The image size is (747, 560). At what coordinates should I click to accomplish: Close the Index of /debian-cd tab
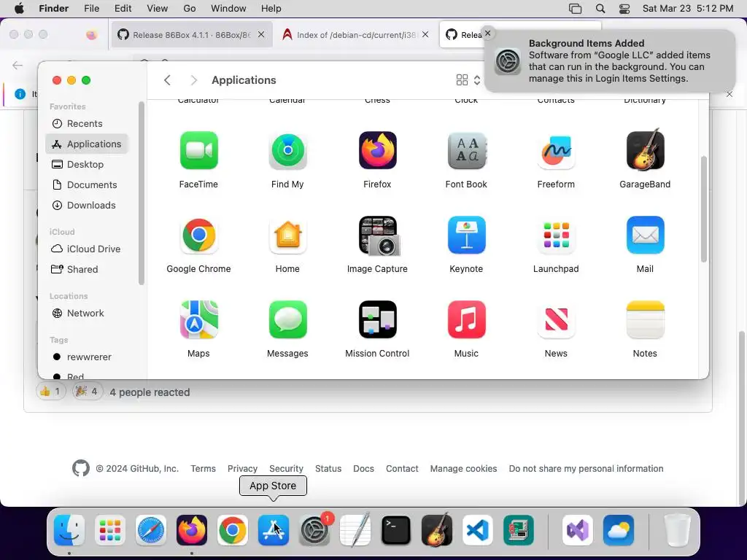coord(425,35)
